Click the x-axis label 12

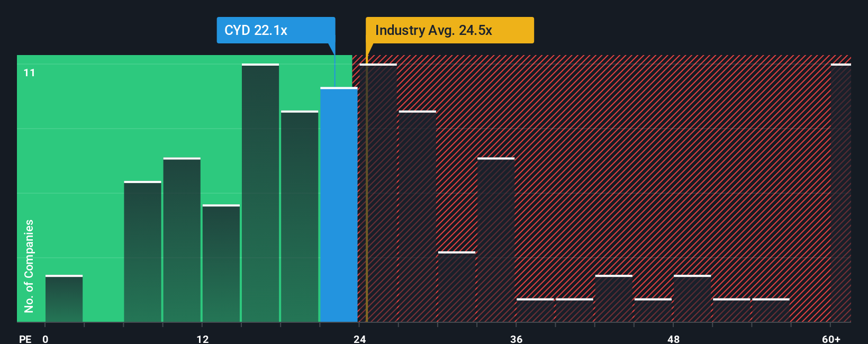(x=203, y=339)
